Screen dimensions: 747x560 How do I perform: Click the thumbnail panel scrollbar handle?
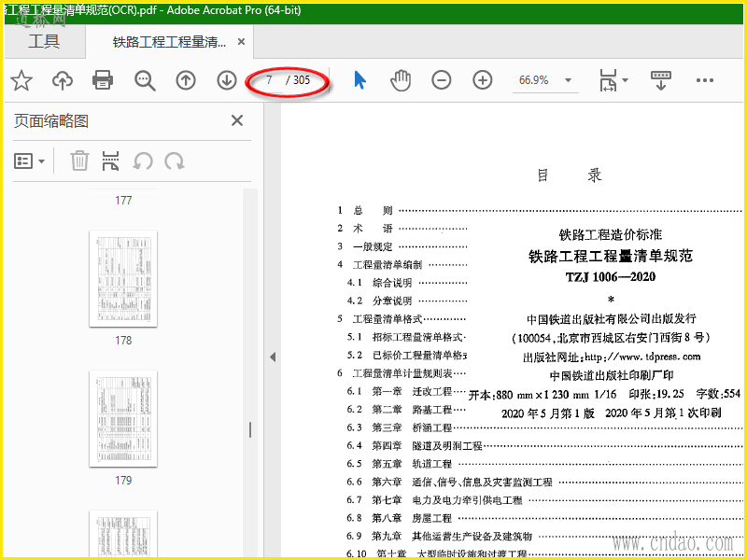click(250, 429)
